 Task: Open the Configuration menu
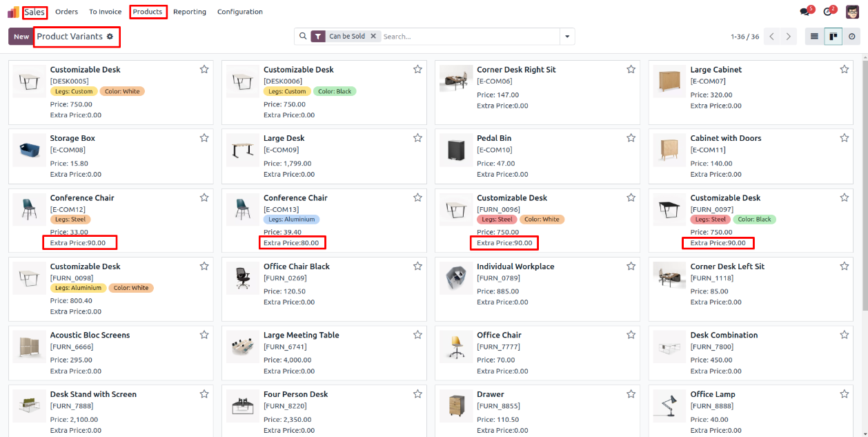pos(239,12)
